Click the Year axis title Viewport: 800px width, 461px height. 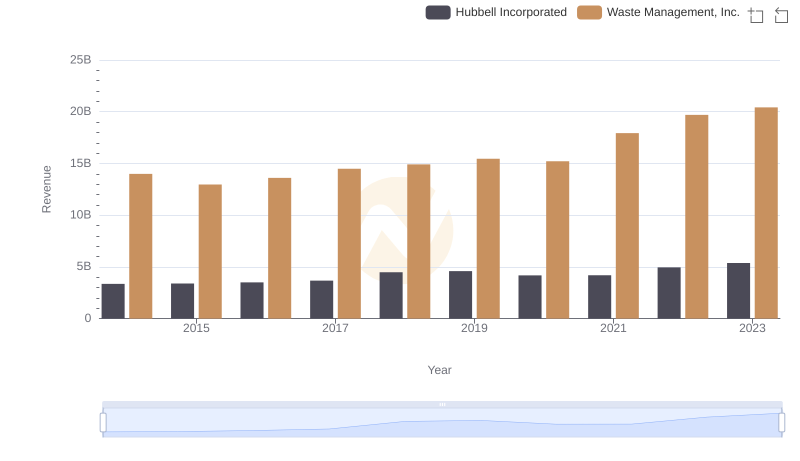[439, 370]
